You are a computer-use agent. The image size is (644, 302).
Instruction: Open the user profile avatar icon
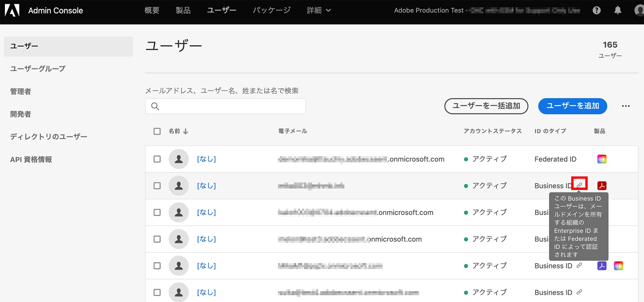pos(639,10)
